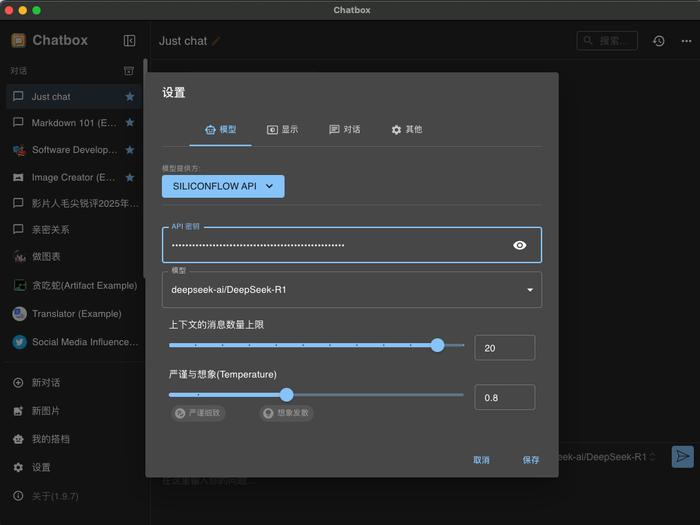Click the archive icon next to 对话 header
This screenshot has height=525, width=700.
[129, 71]
